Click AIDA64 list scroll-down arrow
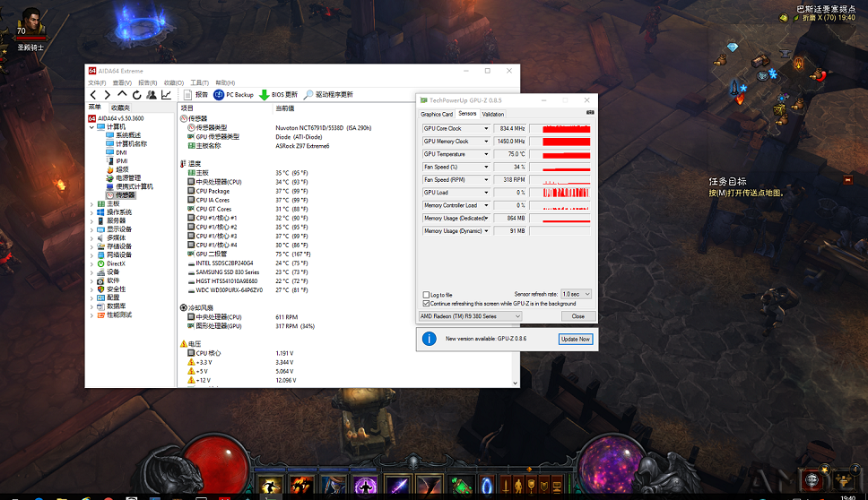Viewport: 868px width, 500px height. click(x=516, y=383)
